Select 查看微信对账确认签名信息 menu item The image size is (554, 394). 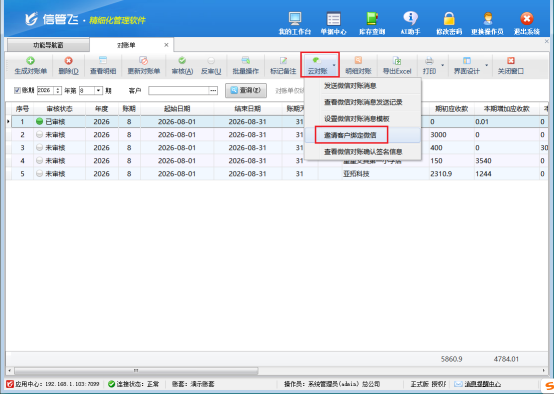363,152
